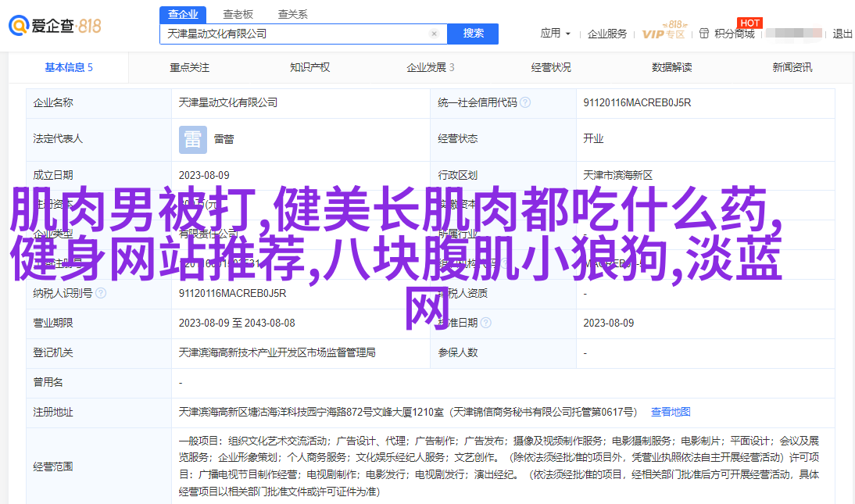Open legal representative 雷蕾's profile

pos(224,139)
